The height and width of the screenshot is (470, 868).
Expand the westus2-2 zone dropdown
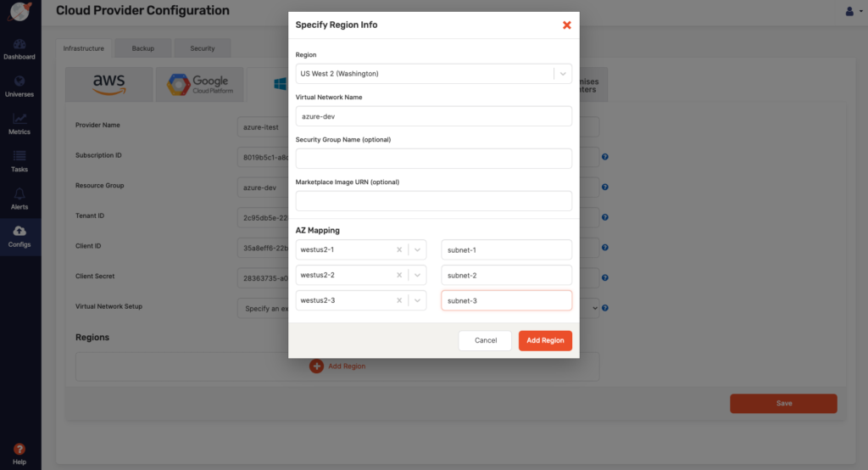(x=417, y=276)
